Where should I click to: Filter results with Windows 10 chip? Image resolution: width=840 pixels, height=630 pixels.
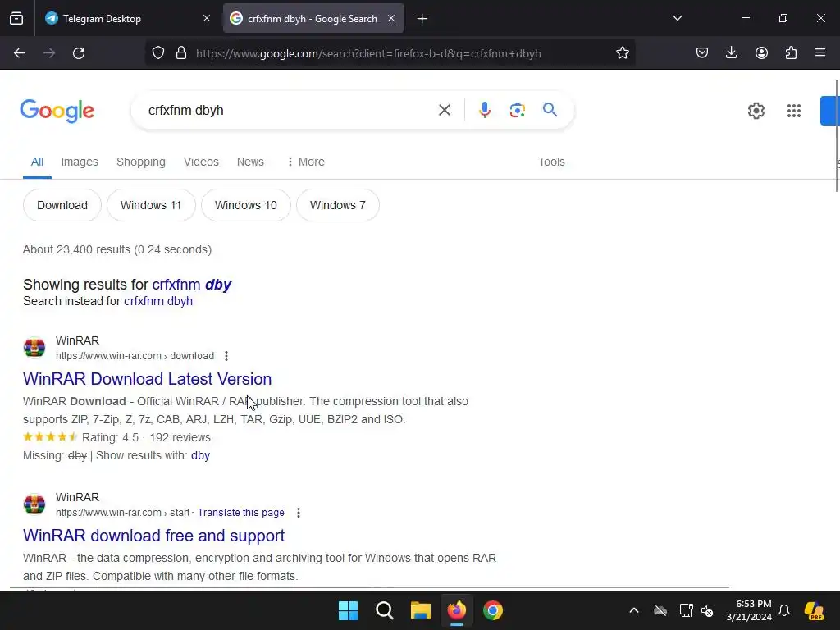pos(246,205)
